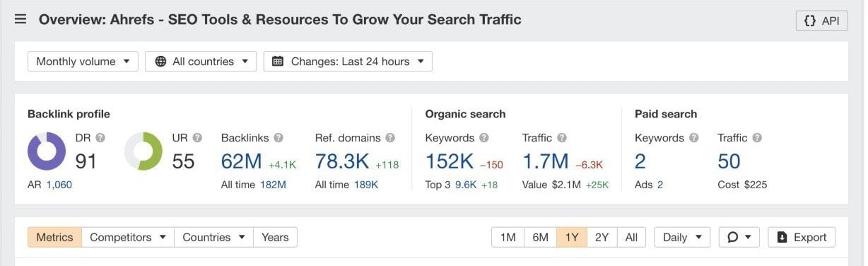
Task: Click the Export button
Action: point(802,238)
